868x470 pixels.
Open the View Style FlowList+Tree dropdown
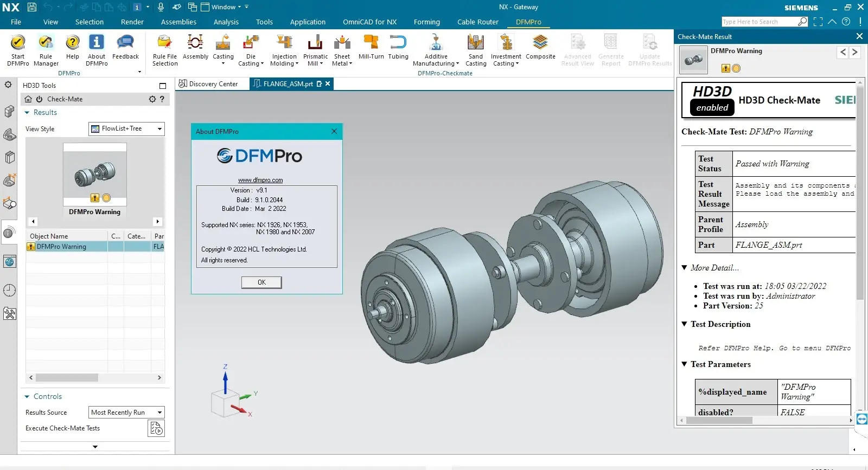click(x=126, y=129)
